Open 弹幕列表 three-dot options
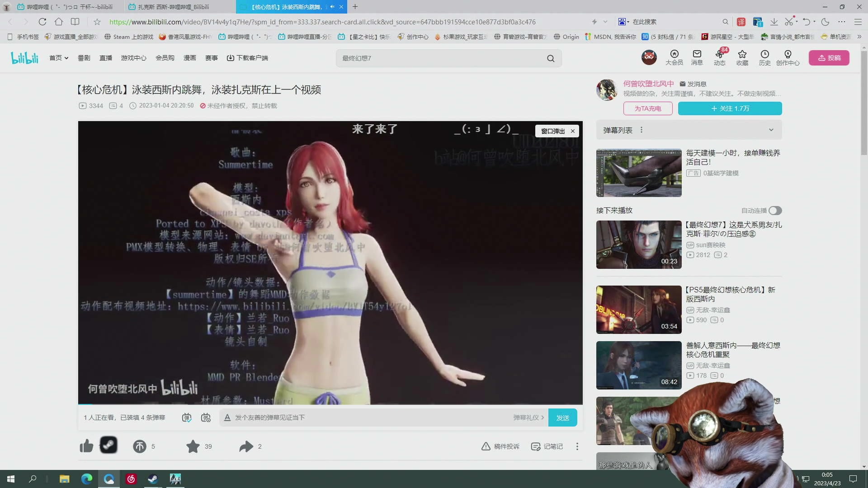Screen dimensions: 868x488 [x=641, y=130]
